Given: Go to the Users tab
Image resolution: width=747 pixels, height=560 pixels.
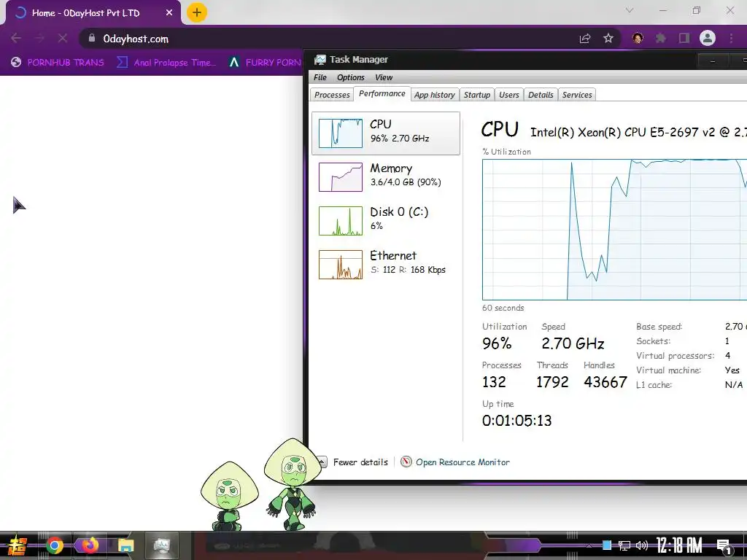Looking at the screenshot, I should pos(508,95).
